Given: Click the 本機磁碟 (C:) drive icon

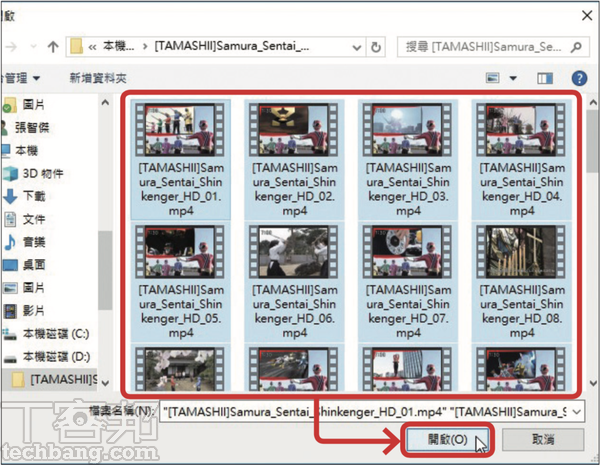Looking at the screenshot, I should [10, 335].
